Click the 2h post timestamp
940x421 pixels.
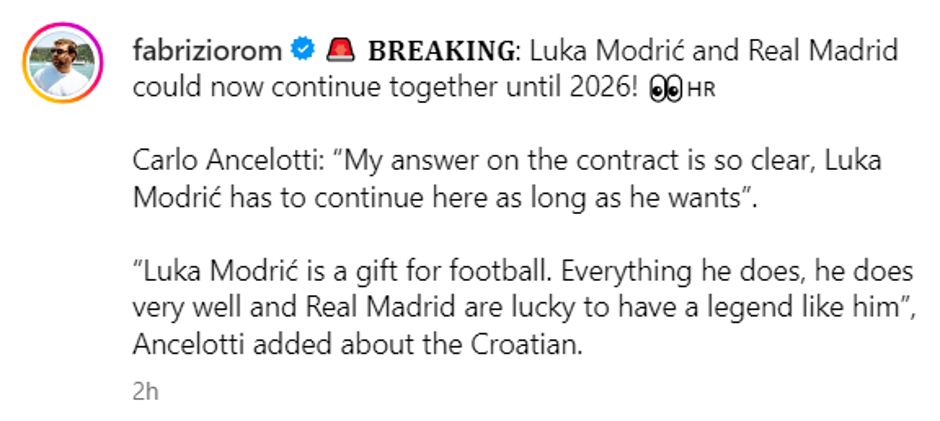click(145, 392)
